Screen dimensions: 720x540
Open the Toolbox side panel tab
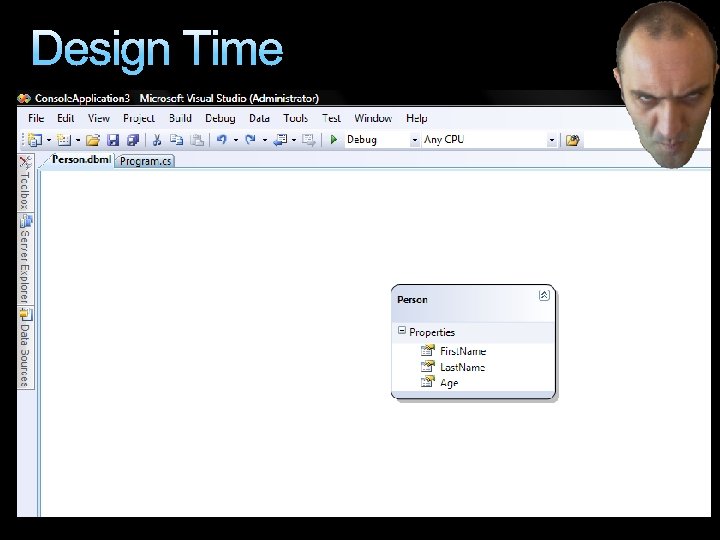25,183
